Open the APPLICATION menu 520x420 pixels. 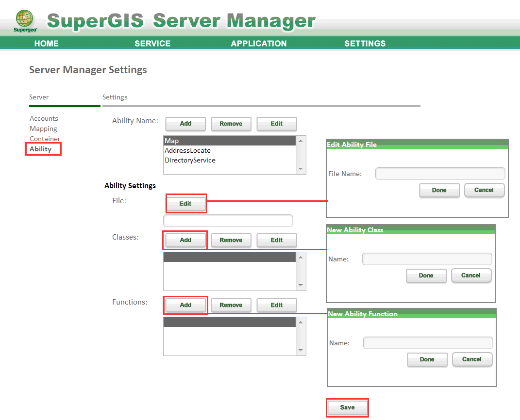click(259, 43)
